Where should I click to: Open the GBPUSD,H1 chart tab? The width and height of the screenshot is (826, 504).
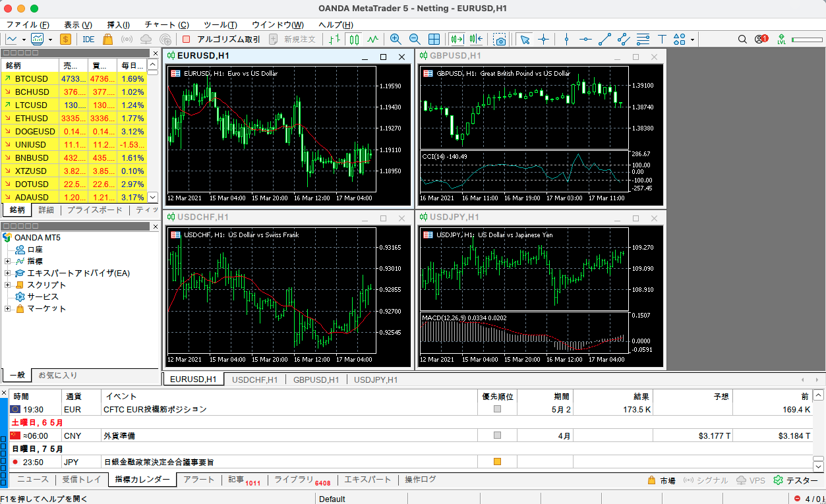tap(316, 379)
